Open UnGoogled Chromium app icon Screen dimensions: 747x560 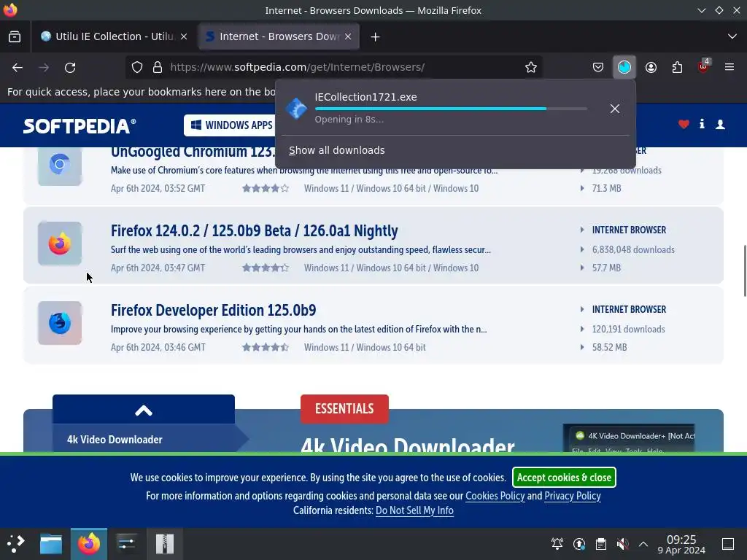coord(60,166)
